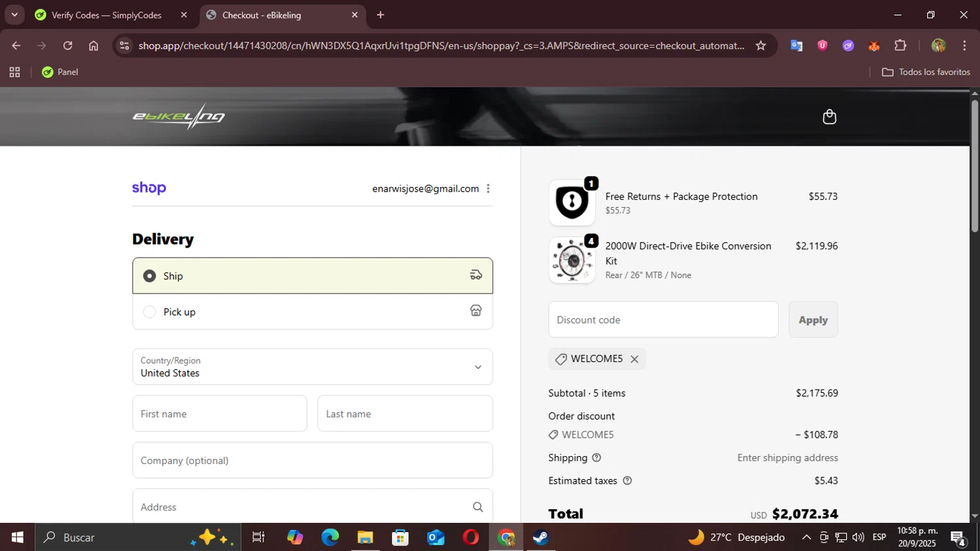Click the search icon in Address field
This screenshot has width=980, height=551.
coord(478,507)
